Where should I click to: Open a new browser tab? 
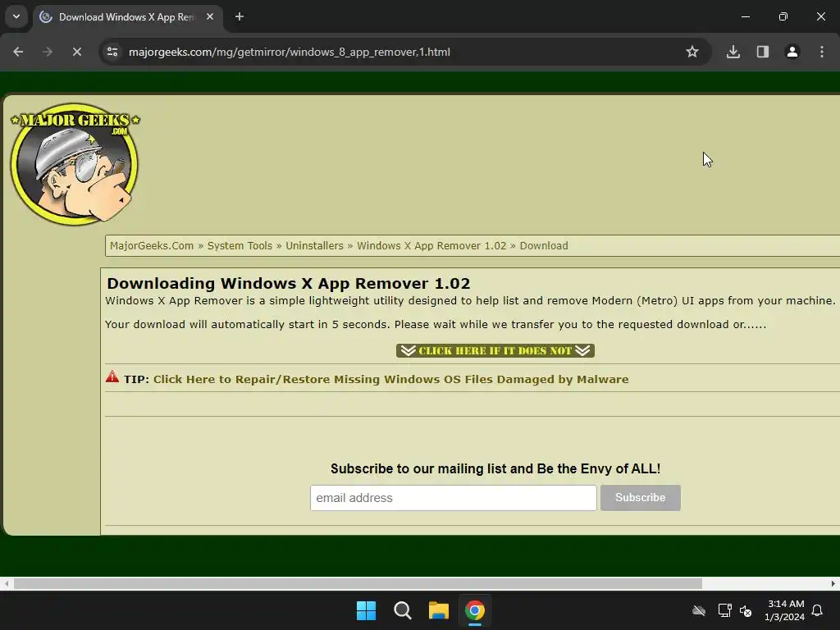click(x=240, y=16)
